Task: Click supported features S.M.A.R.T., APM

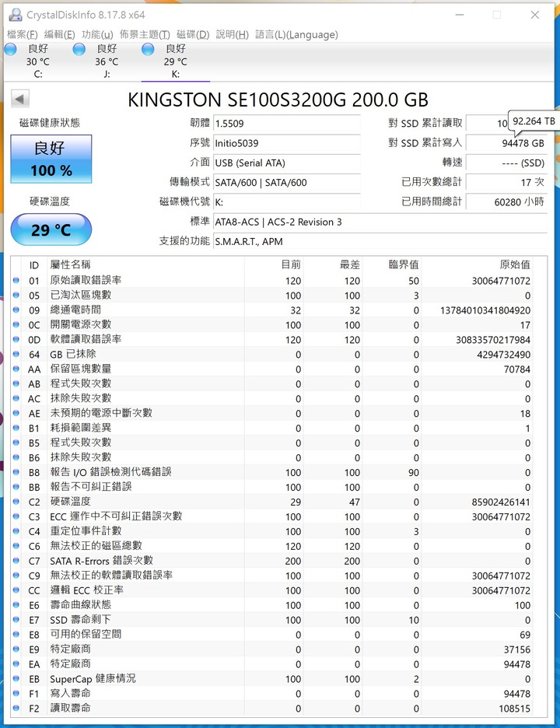Action: (380, 241)
